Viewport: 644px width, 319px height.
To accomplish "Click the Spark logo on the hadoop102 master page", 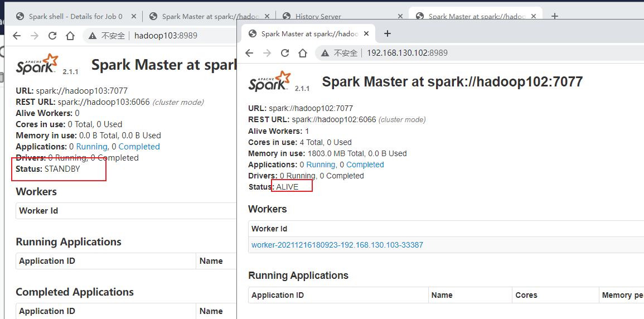I will point(270,81).
